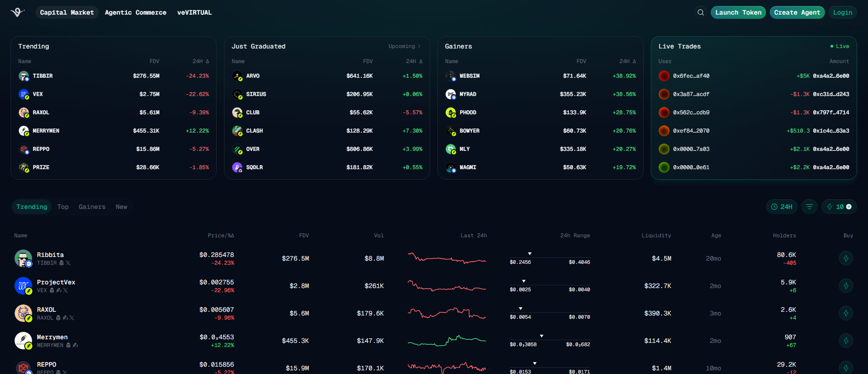Select the ProjectVex avatar in the token table

tap(23, 286)
